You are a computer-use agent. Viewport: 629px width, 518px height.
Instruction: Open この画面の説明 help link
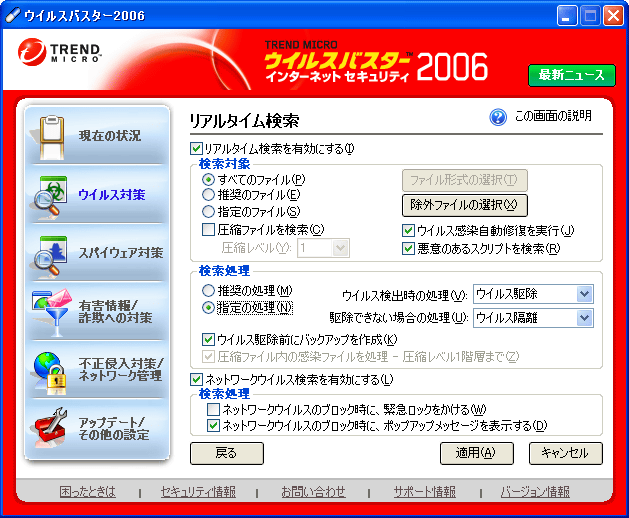tap(553, 116)
